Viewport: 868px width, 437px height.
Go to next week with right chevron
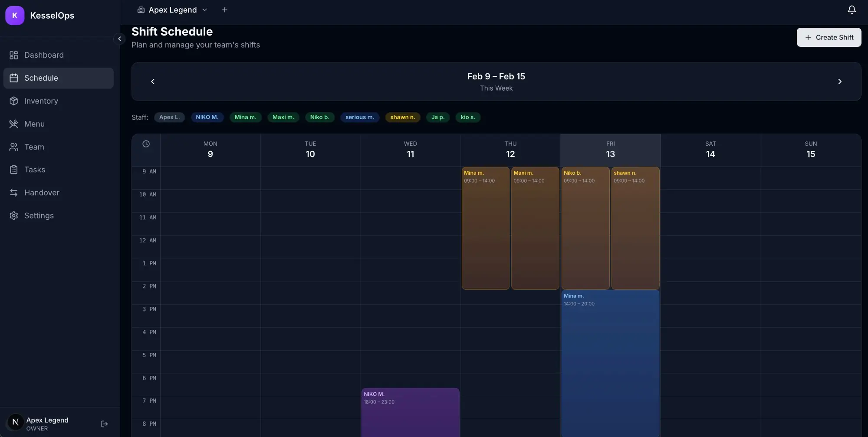pyautogui.click(x=839, y=82)
